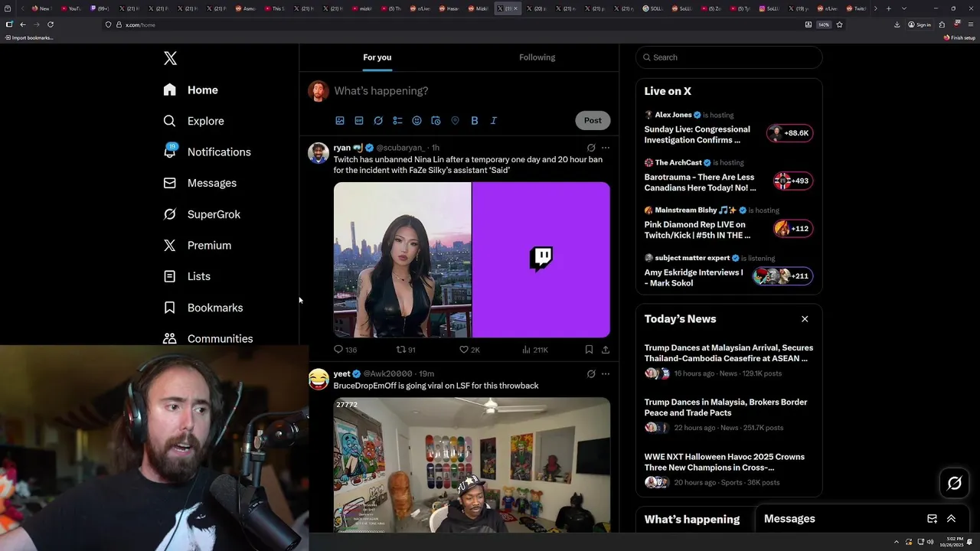Open yeet's profile avatar

(318, 379)
